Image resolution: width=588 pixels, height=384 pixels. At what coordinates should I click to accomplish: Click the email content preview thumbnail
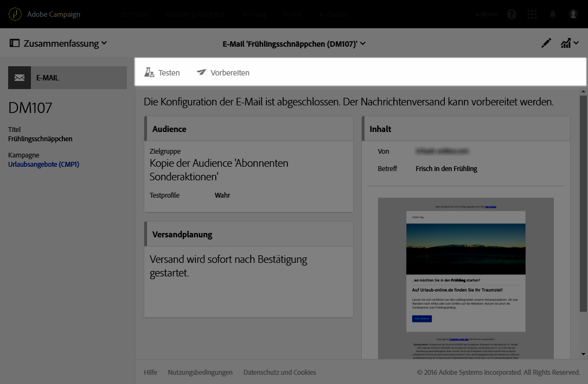point(466,278)
